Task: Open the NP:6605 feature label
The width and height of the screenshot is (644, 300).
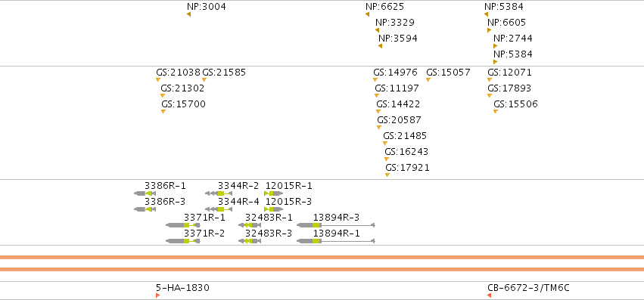Action: pyautogui.click(x=506, y=23)
